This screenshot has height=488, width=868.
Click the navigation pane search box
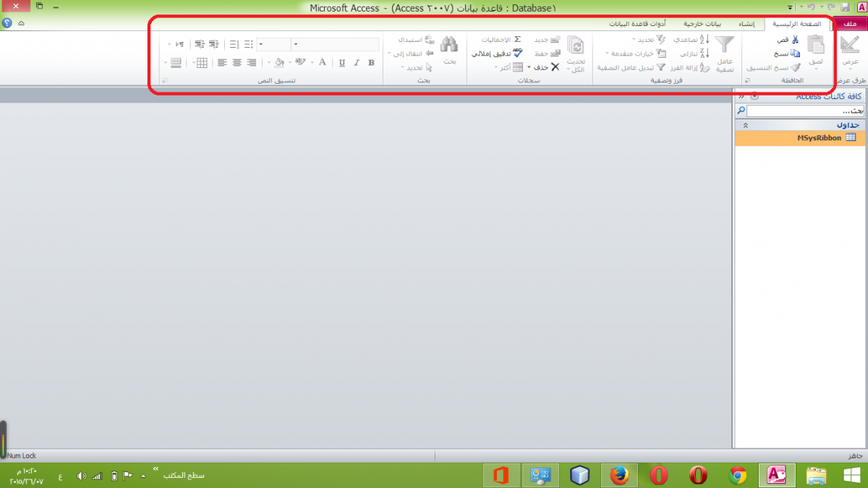806,111
